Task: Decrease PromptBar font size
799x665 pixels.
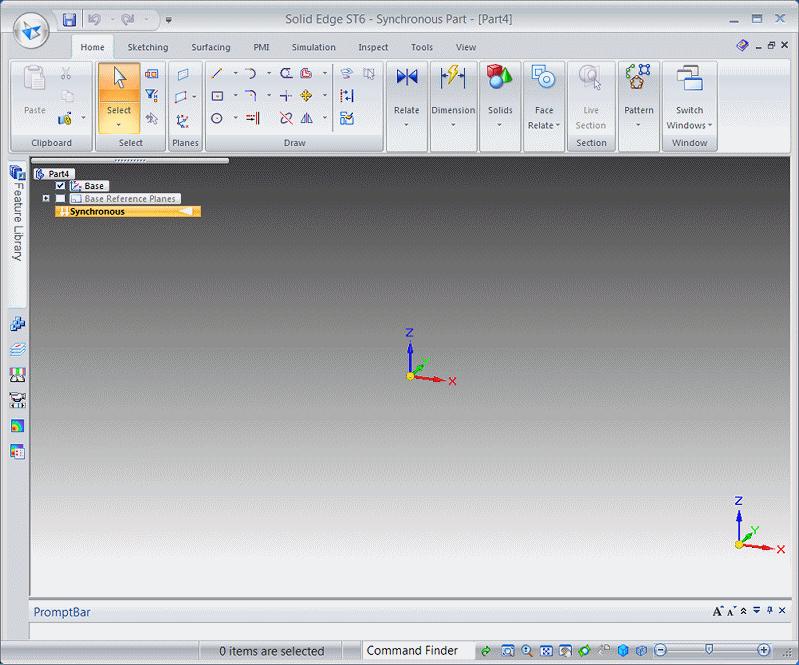Action: pos(731,611)
